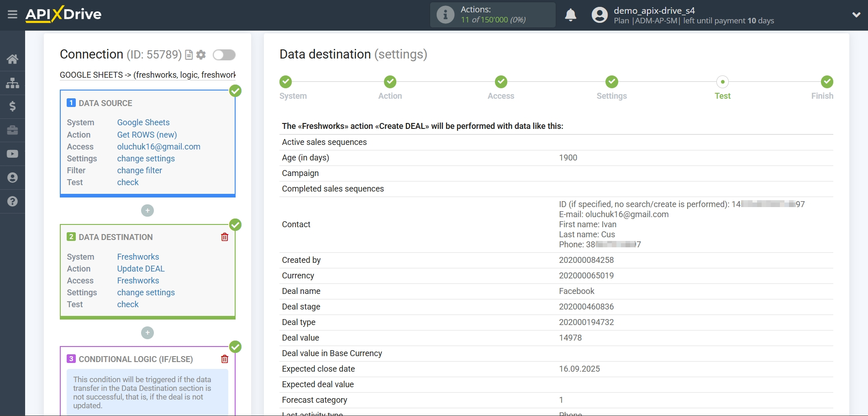868x416 pixels.
Task: Go to System step
Action: [286, 82]
